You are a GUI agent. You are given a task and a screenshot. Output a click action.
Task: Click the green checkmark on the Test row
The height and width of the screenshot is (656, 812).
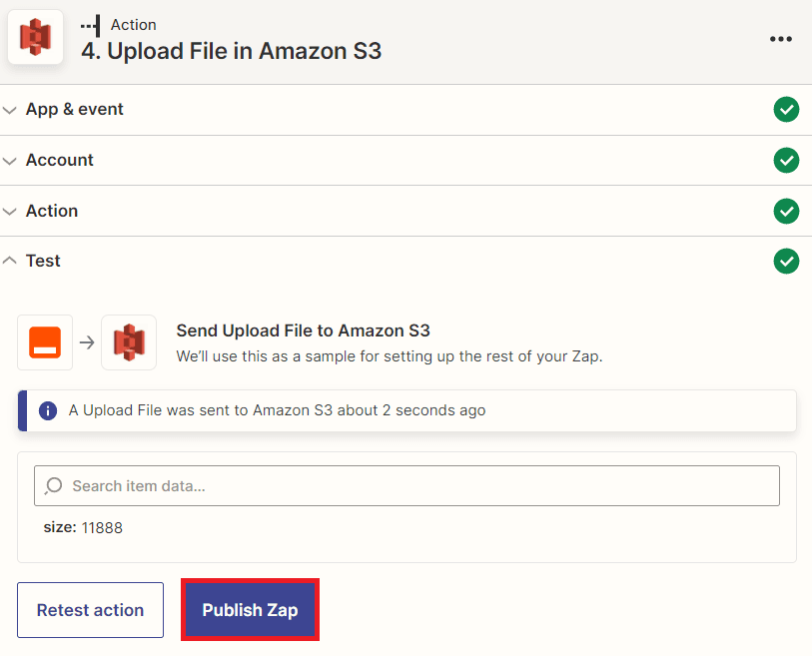(786, 261)
